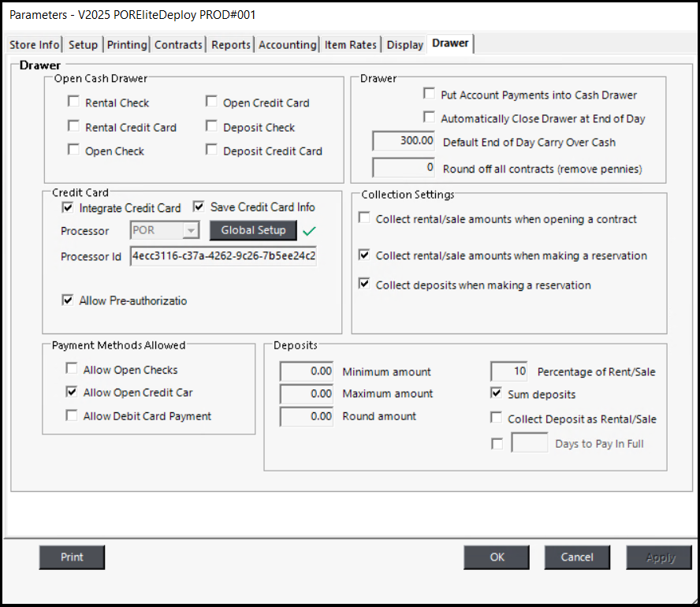The width and height of the screenshot is (700, 607).
Task: Select the Default End of Day Carry Over Cash field
Action: click(x=404, y=142)
